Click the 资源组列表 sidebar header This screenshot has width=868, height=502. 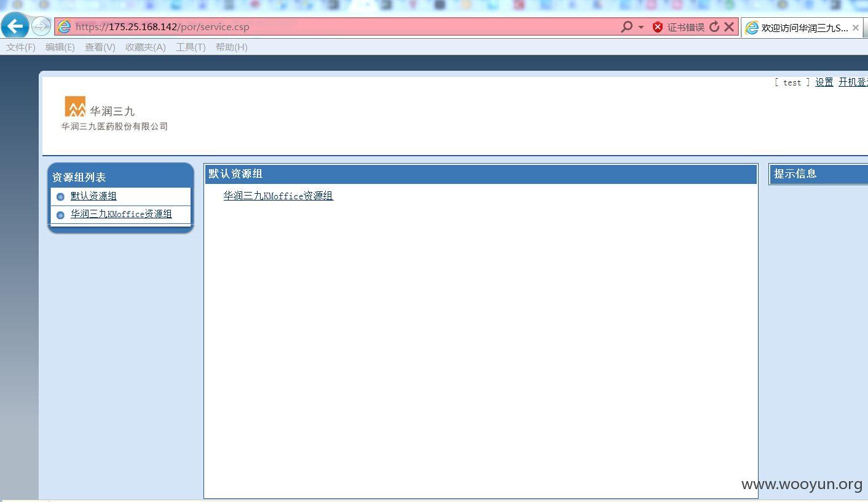[79, 177]
